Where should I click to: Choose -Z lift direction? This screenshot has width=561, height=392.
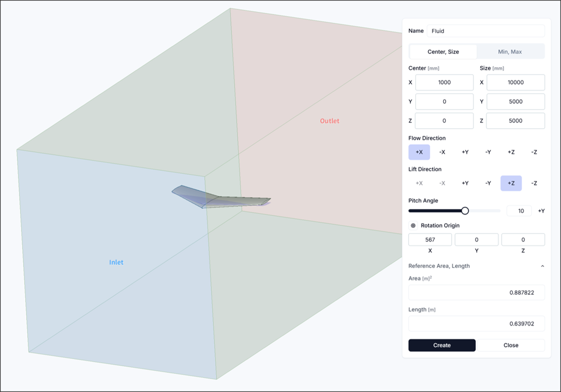click(534, 183)
